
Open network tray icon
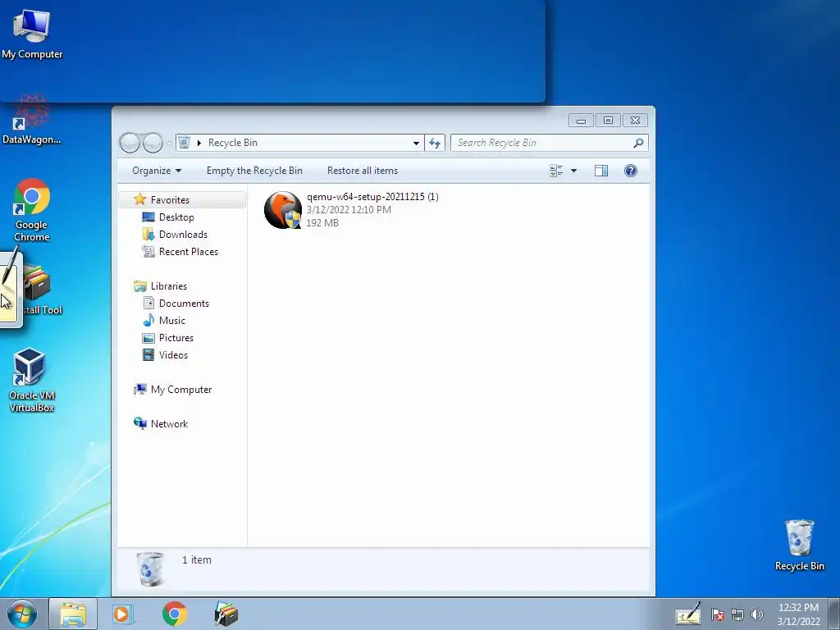click(737, 614)
